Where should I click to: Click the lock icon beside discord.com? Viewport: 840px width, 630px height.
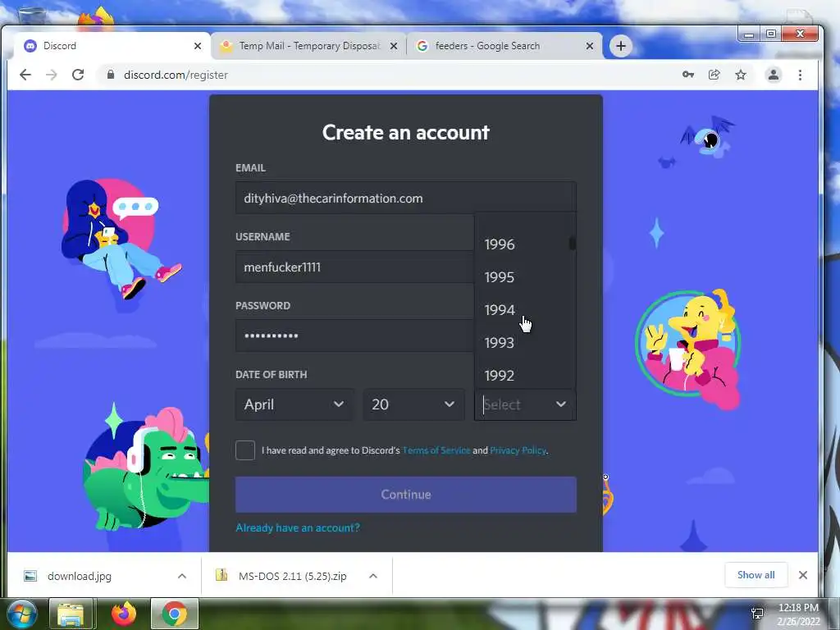pos(111,75)
